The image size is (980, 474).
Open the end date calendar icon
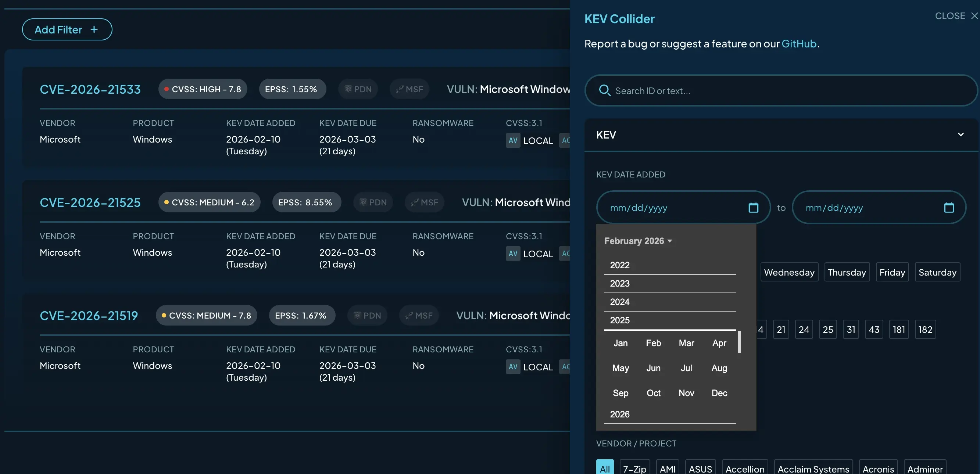pos(949,207)
